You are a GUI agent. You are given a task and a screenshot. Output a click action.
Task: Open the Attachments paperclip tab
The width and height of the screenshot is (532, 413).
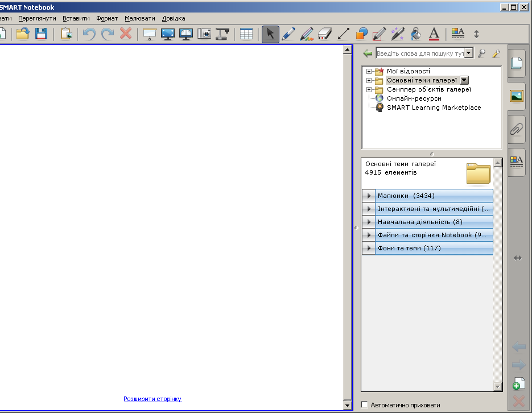(517, 129)
